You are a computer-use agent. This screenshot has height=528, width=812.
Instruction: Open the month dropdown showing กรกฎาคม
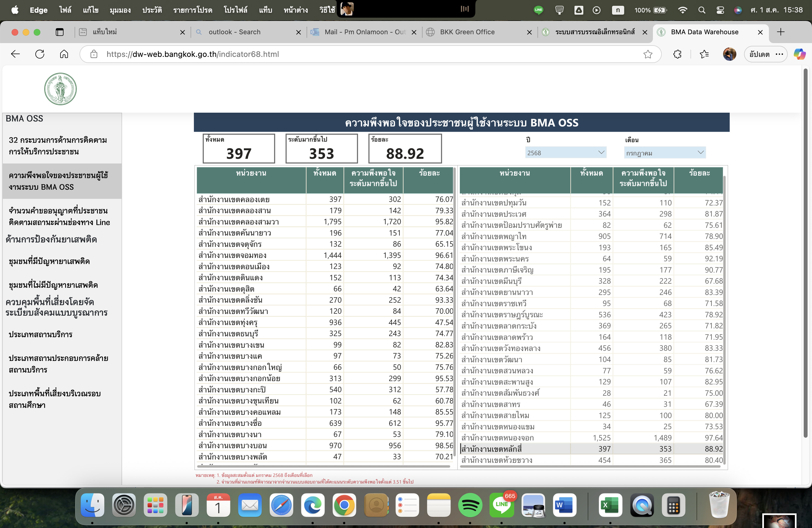click(665, 152)
